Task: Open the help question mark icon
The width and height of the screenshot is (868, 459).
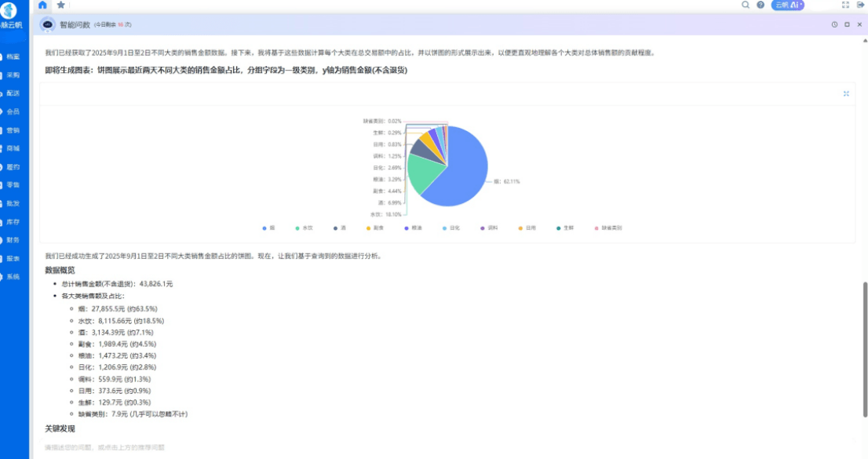Action: pyautogui.click(x=760, y=5)
